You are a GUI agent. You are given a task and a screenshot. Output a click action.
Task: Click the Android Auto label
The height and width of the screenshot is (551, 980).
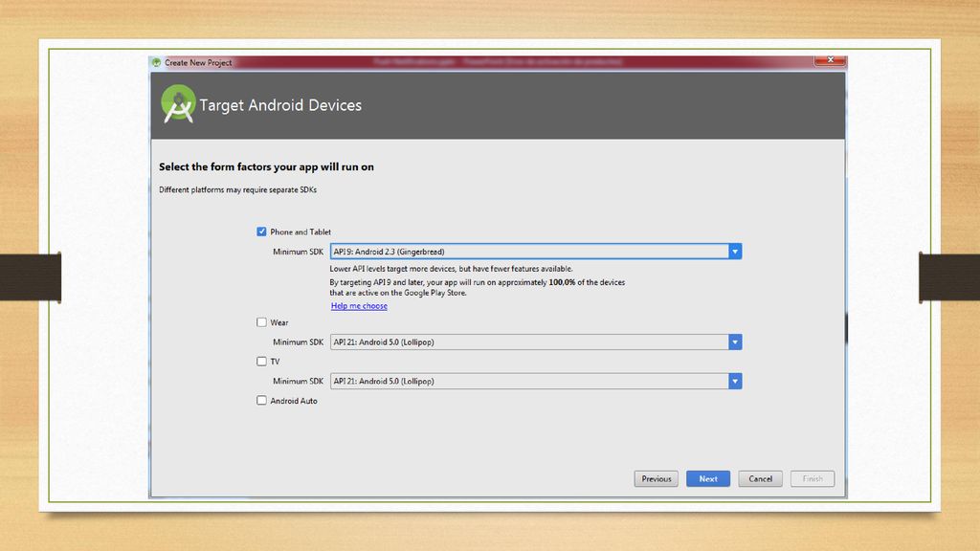tap(294, 401)
